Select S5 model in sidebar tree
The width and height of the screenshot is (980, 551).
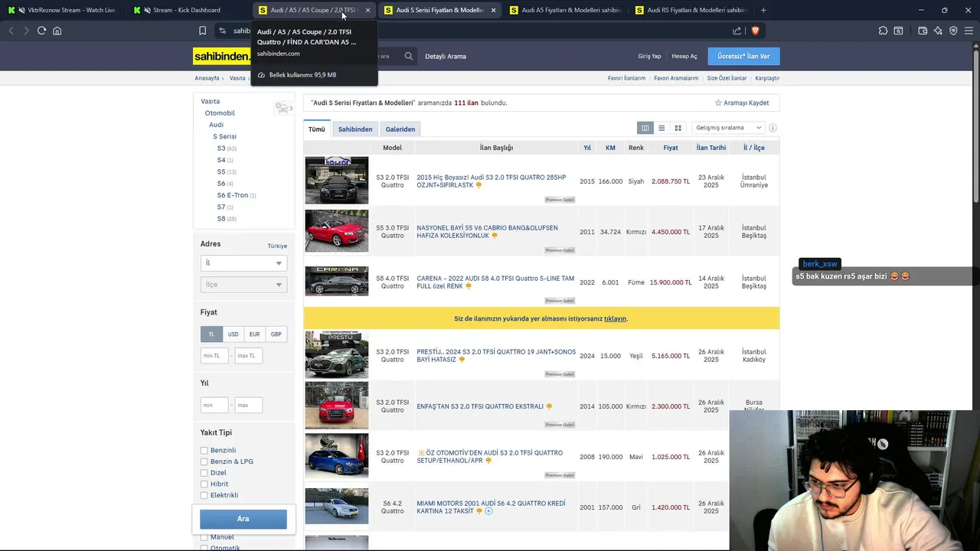(221, 172)
